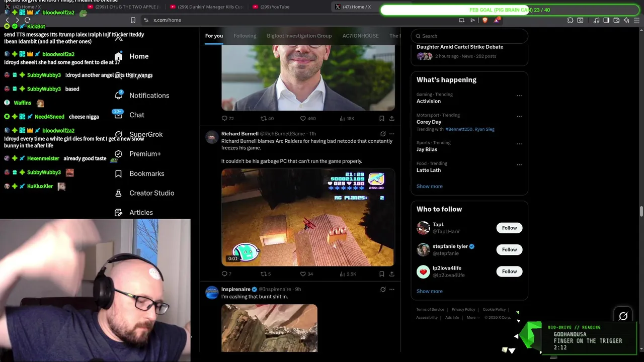Click Show more under Who to follow
The width and height of the screenshot is (644, 362).
[x=430, y=292]
